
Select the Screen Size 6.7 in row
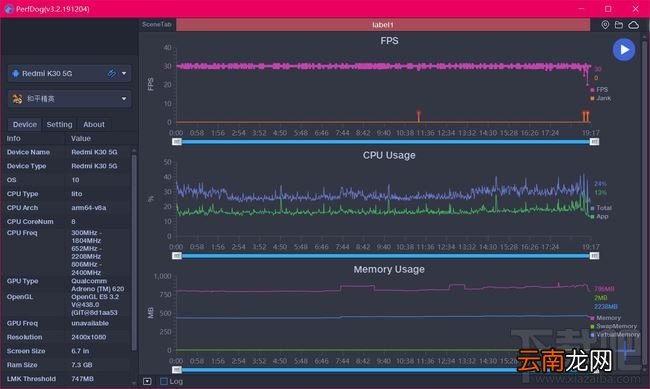[x=66, y=351]
